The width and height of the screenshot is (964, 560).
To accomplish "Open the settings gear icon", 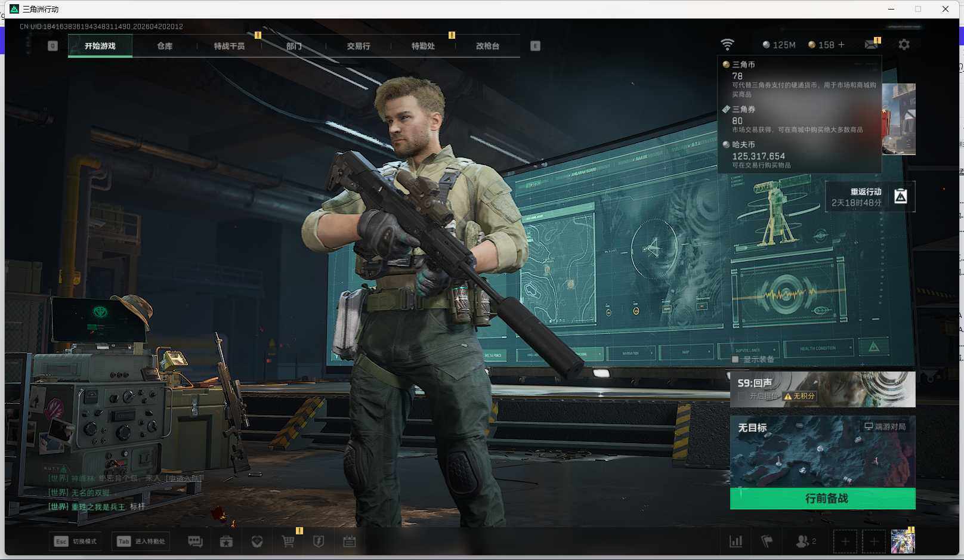I will coord(904,45).
